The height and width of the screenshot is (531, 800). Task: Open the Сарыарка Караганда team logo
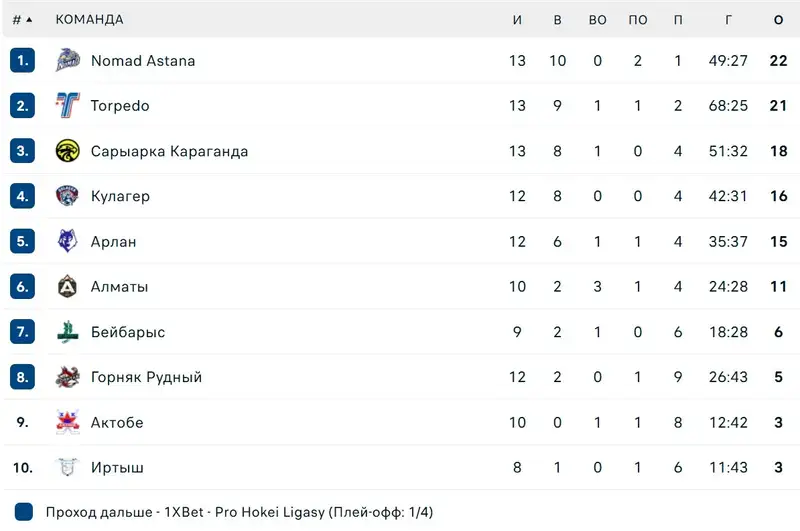click(67, 151)
